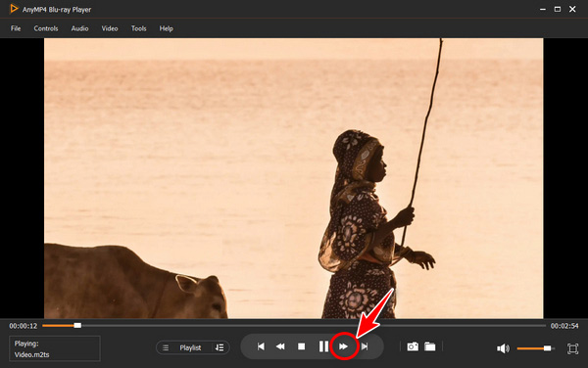Take a snapshot with camera icon
The image size is (588, 368).
pos(413,346)
